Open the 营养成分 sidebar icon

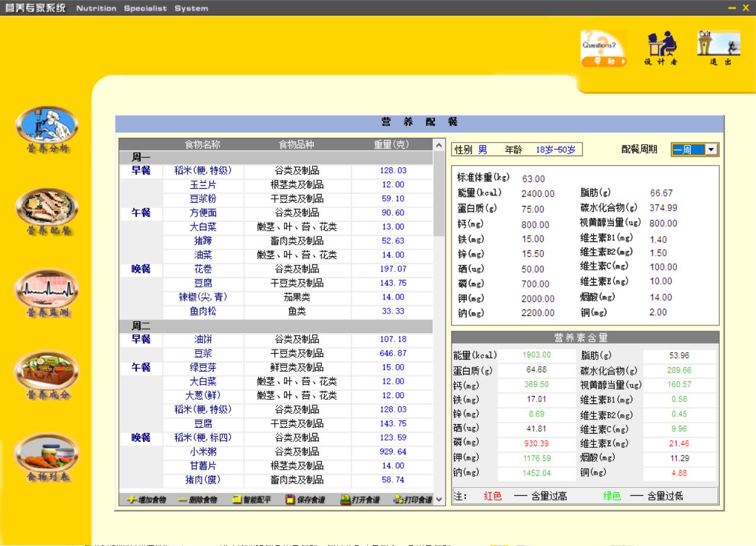click(x=47, y=376)
